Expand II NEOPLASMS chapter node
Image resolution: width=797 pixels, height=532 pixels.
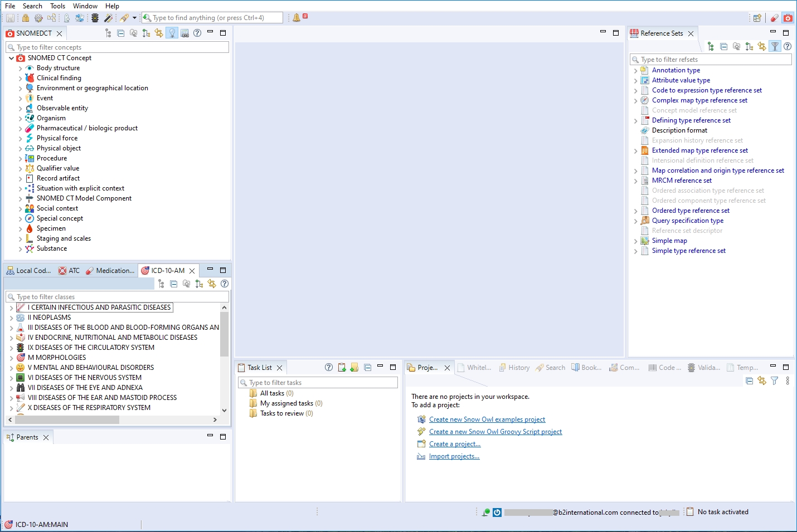coord(11,318)
